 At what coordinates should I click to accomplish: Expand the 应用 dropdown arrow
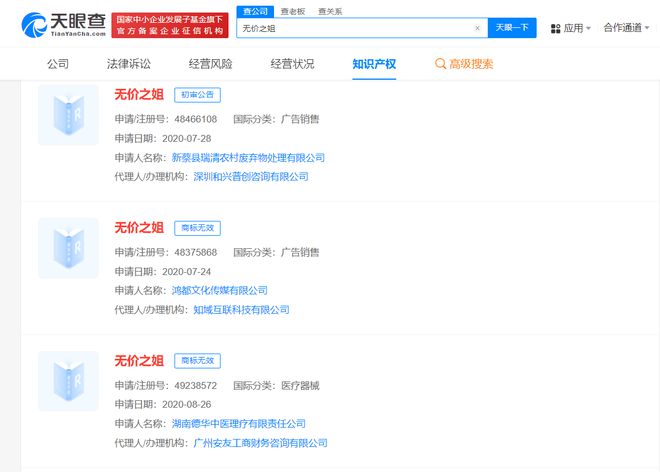588,29
